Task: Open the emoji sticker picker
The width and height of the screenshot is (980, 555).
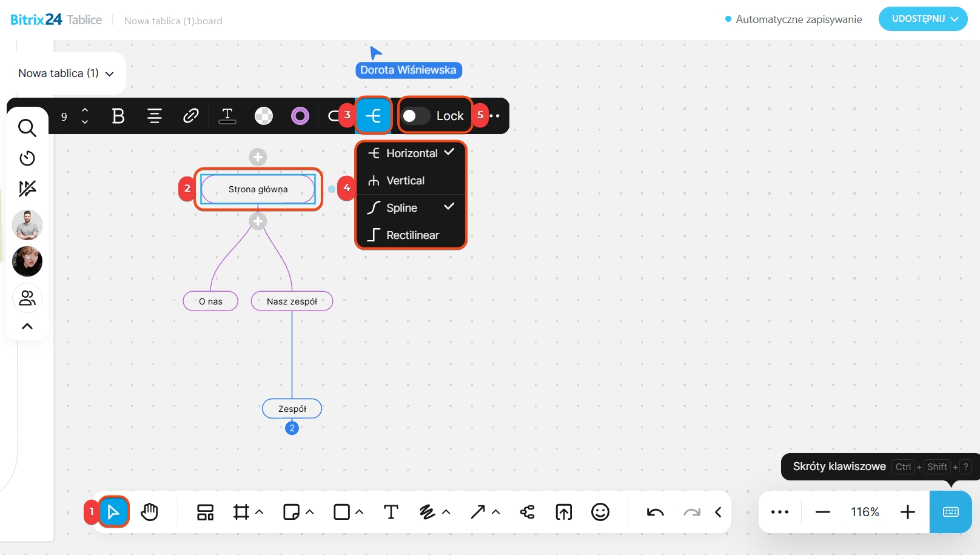Action: [600, 512]
